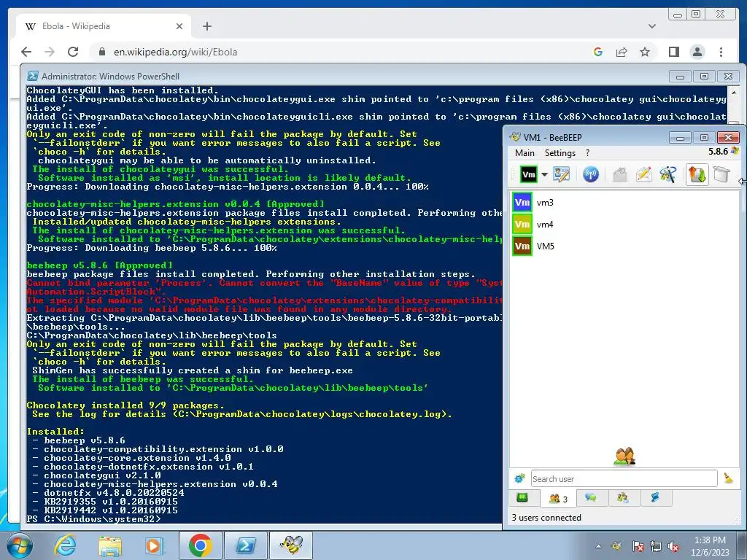Image resolution: width=747 pixels, height=560 pixels.
Task: Open the Vm user status icon in BeeBEEP
Action: point(528,175)
